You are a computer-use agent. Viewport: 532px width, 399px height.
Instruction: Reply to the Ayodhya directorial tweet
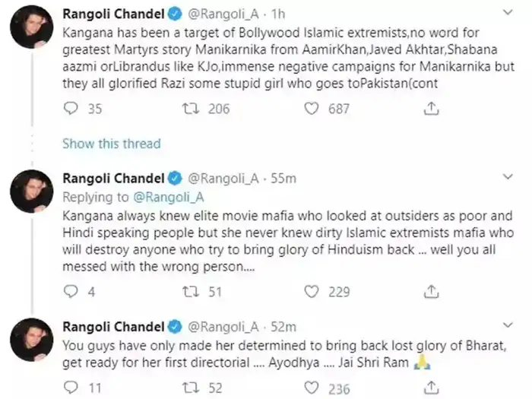(71, 389)
